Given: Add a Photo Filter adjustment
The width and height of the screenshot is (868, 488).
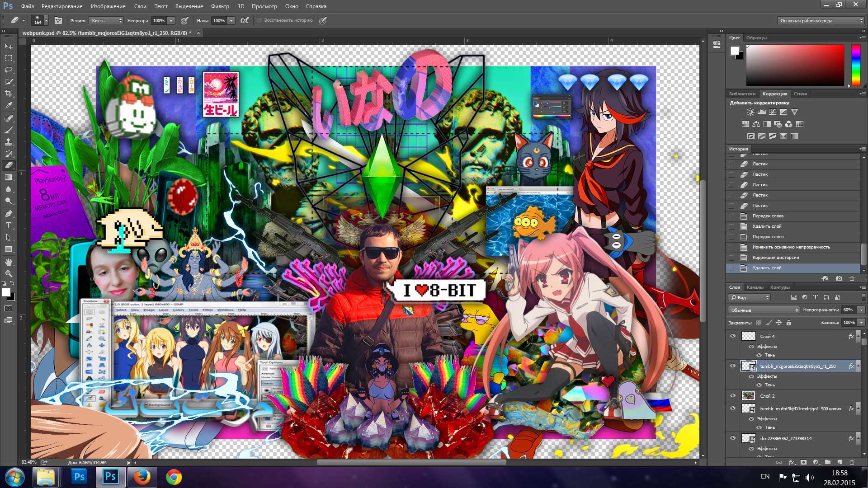Looking at the screenshot, I should [x=778, y=124].
